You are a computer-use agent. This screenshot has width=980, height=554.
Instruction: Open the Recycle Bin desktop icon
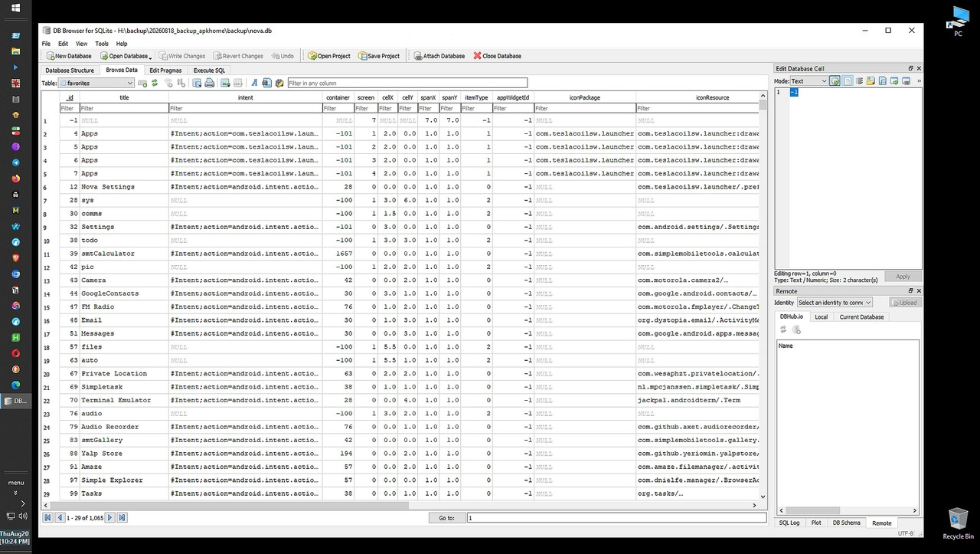coord(958,523)
